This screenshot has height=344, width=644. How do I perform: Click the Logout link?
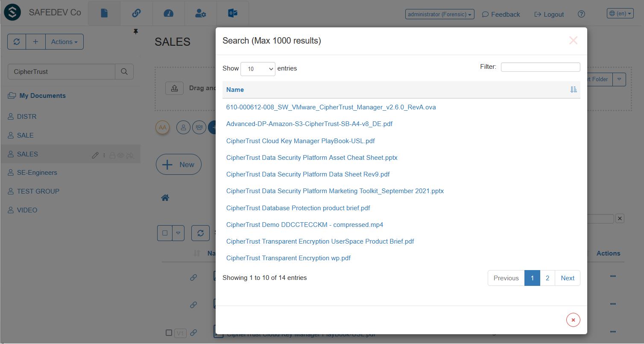tap(549, 14)
